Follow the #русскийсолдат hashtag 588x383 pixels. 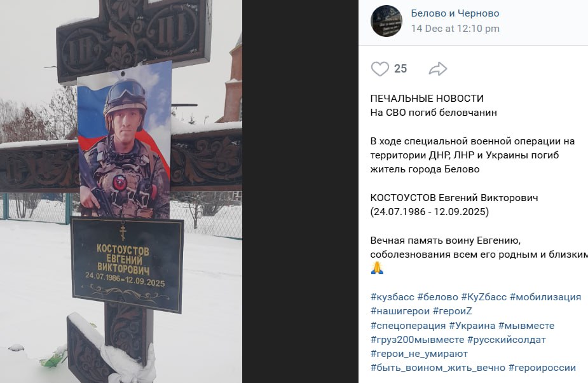tap(506, 340)
